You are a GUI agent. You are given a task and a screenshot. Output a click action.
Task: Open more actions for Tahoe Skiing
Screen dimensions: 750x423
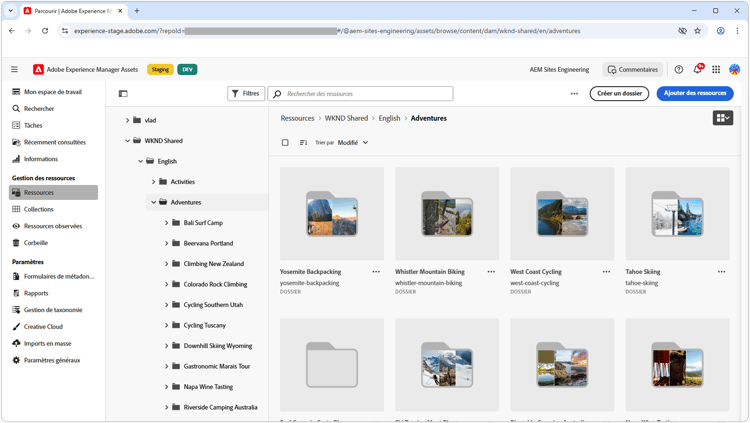[721, 272]
